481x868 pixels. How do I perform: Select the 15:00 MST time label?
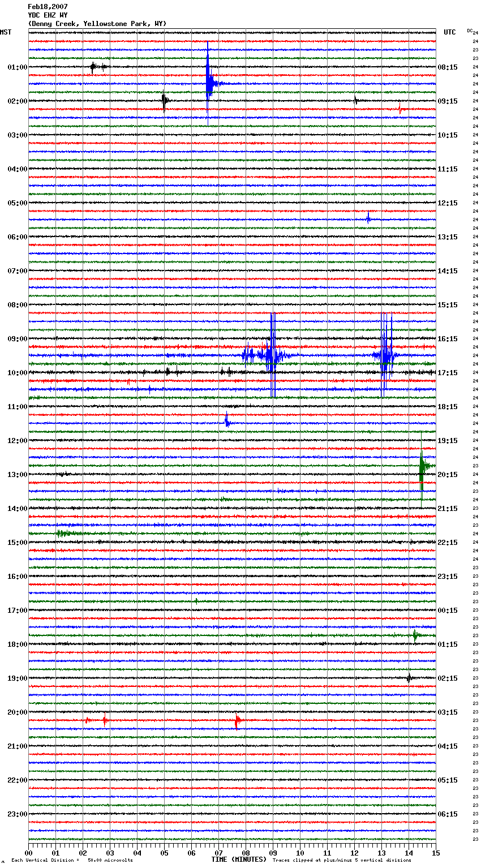click(x=18, y=543)
